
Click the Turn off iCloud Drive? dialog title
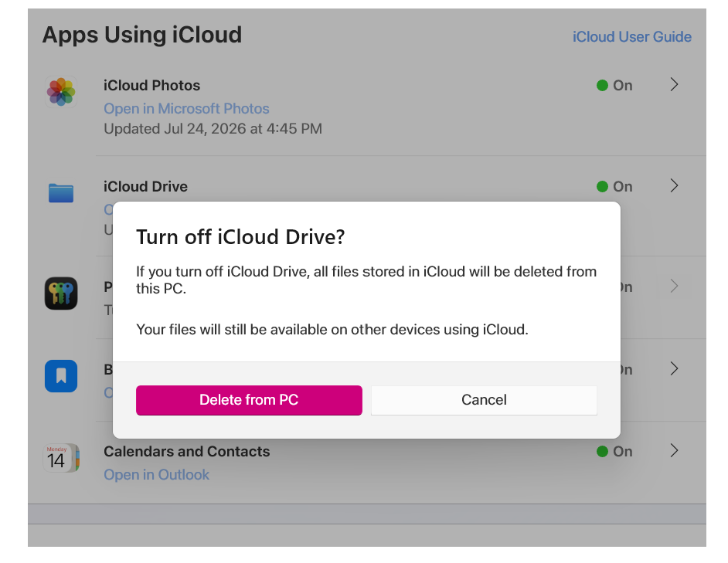(240, 237)
